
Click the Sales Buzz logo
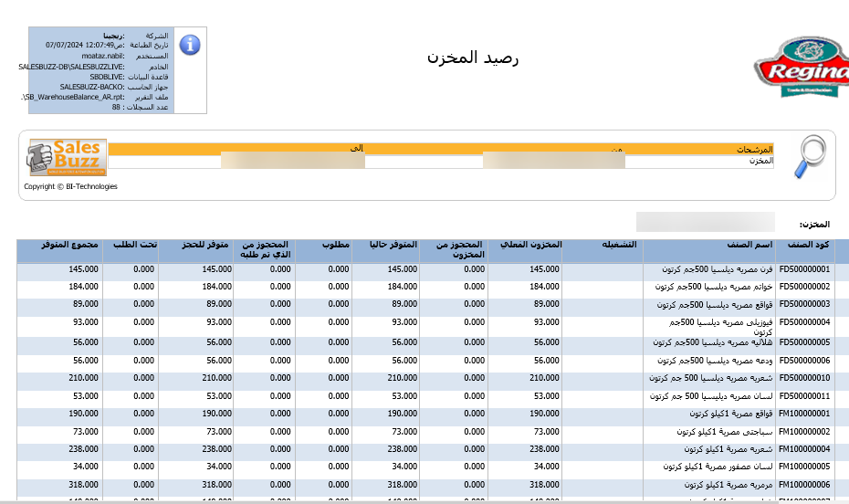(x=68, y=157)
